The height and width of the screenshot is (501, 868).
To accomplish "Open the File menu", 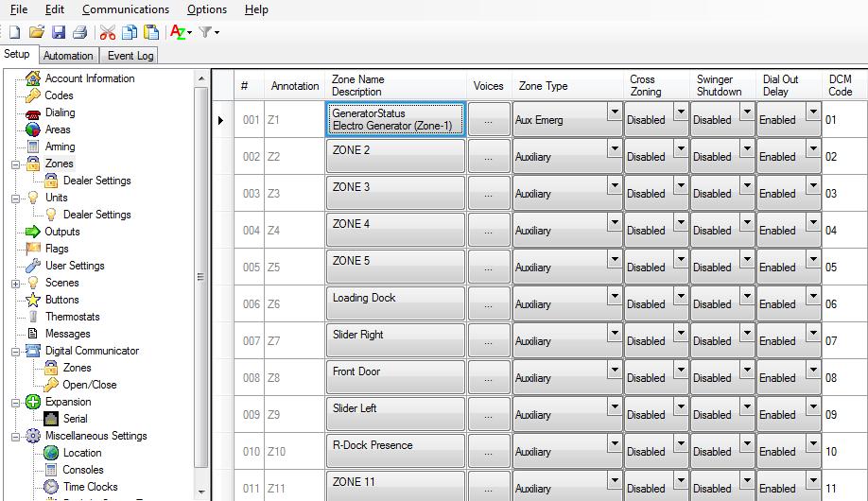I will (x=19, y=9).
